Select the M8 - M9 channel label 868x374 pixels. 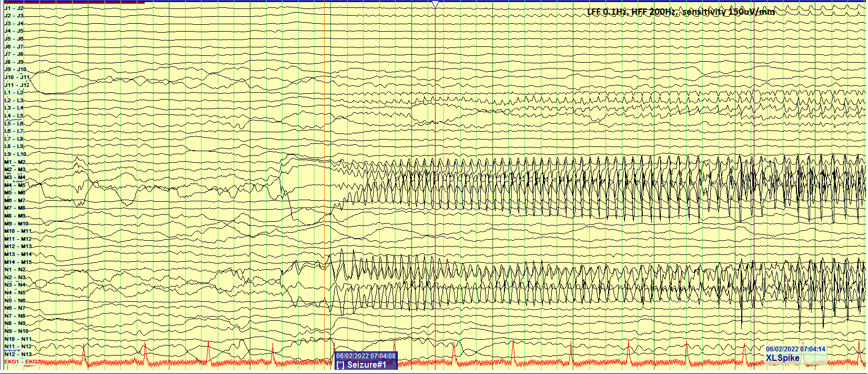(15, 215)
